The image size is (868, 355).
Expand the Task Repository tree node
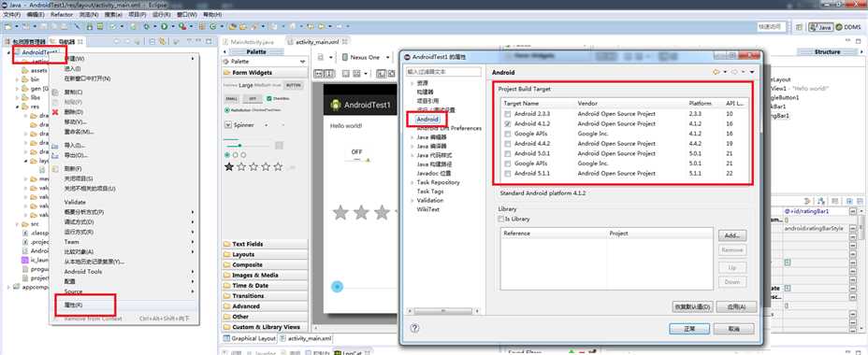coord(412,182)
